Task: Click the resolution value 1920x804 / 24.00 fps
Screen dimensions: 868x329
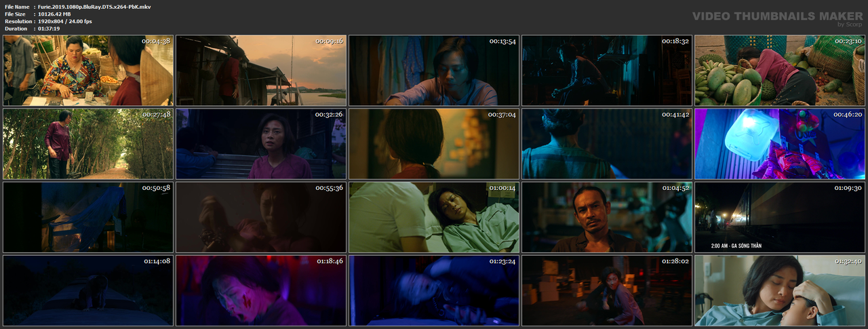Action: point(65,22)
